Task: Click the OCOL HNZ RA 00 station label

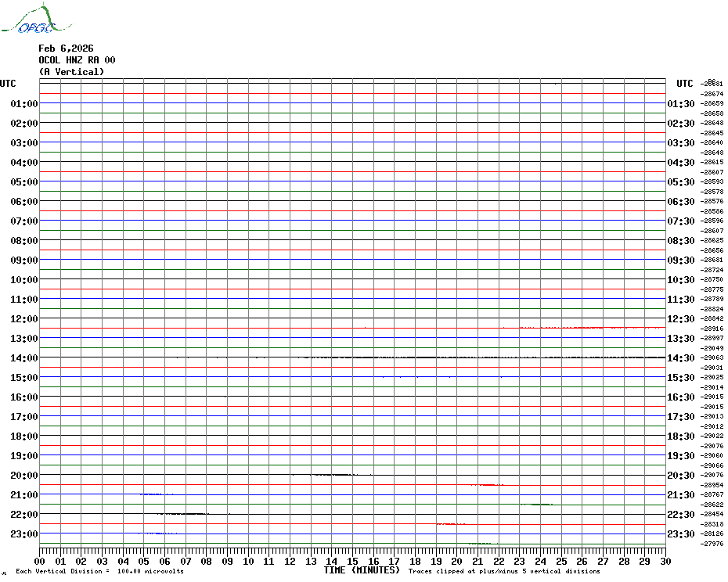Action: coord(77,60)
